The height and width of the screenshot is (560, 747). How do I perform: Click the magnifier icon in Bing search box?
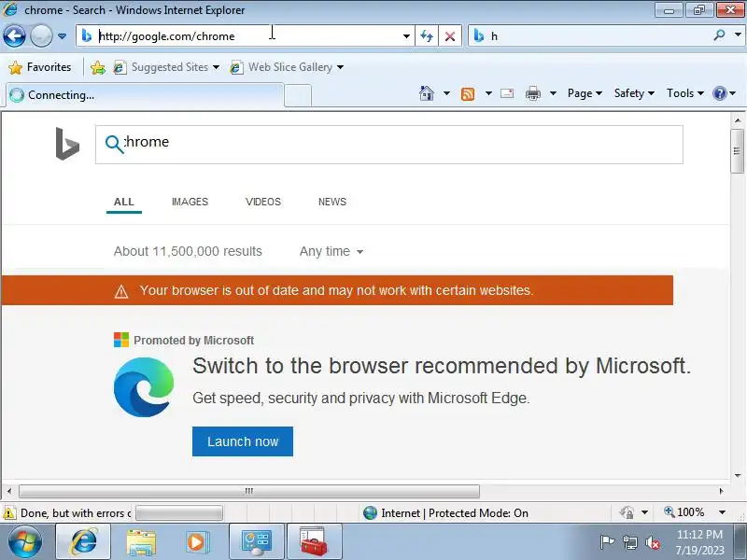(x=113, y=144)
